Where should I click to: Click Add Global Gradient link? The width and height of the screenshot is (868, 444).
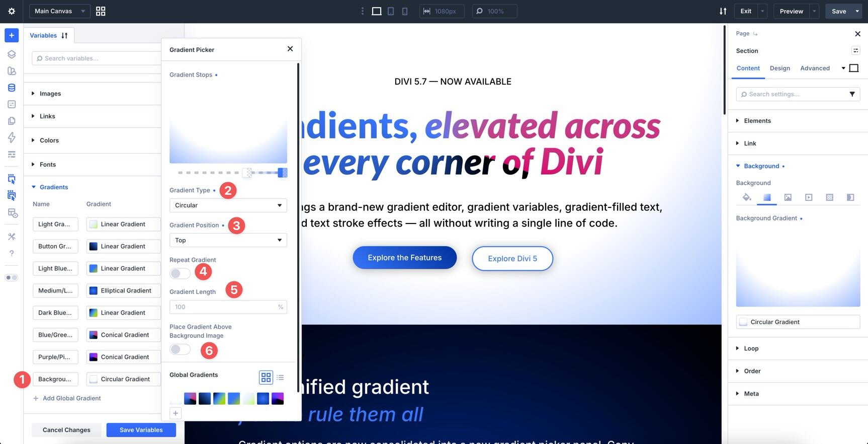click(x=67, y=398)
